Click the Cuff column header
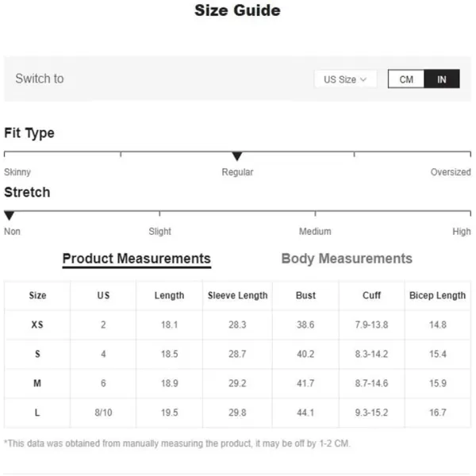This screenshot has height=476, width=476. [x=371, y=295]
